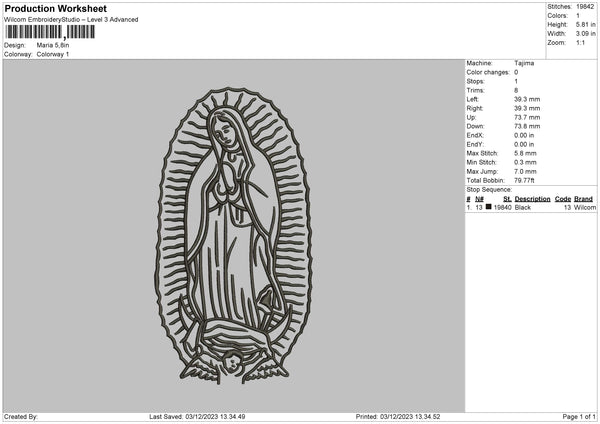Screen dimensions: 600x424
Task: Click the Page 1 of 1 indicator
Action: tap(579, 417)
